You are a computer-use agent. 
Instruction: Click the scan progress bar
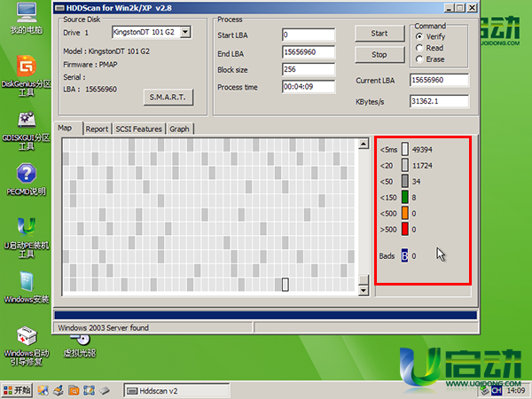pos(266,315)
